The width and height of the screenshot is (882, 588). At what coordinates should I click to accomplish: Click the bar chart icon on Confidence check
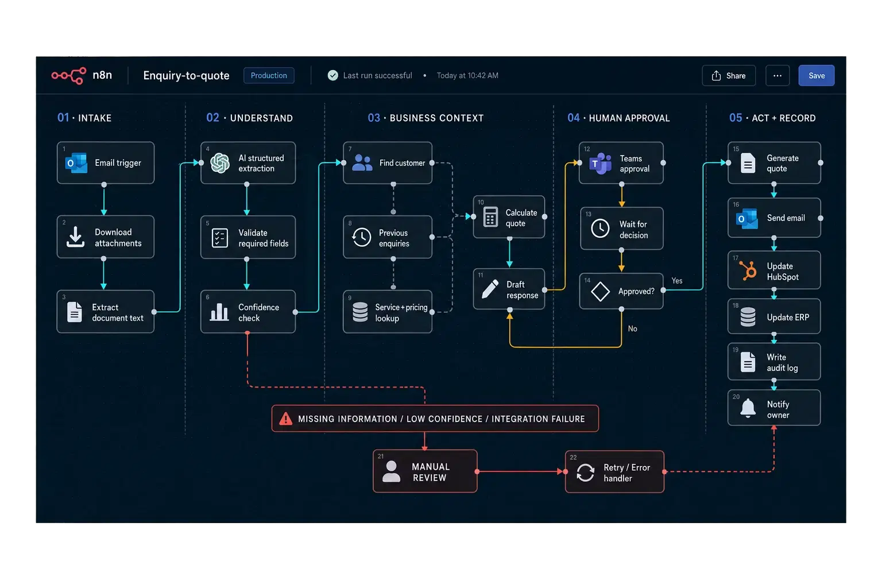tap(219, 312)
